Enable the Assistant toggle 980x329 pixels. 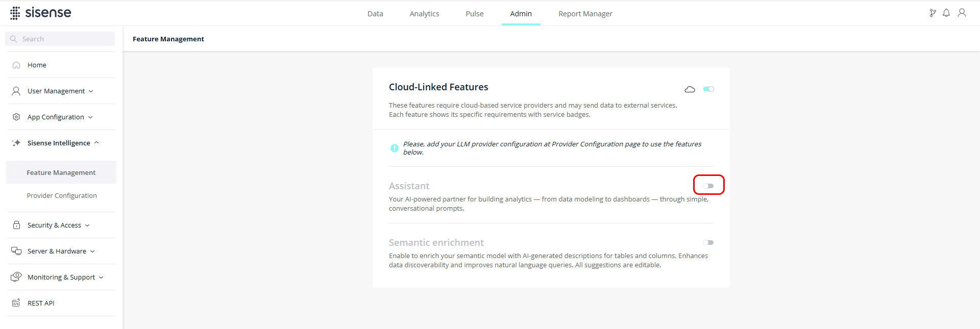708,186
